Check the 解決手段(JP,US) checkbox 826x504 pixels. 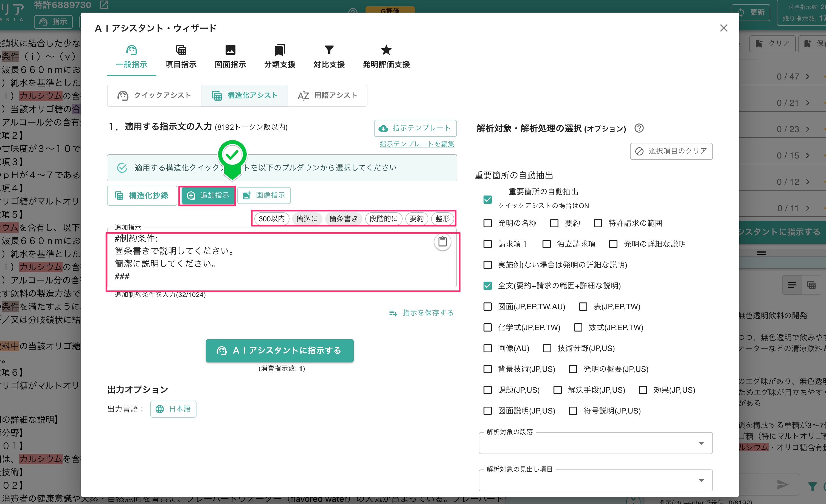pyautogui.click(x=558, y=390)
